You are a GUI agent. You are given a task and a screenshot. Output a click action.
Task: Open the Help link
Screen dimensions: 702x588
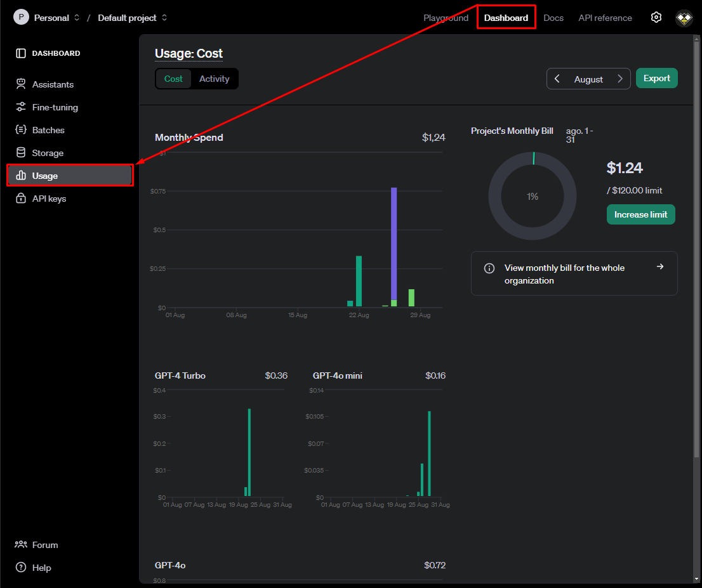34,568
